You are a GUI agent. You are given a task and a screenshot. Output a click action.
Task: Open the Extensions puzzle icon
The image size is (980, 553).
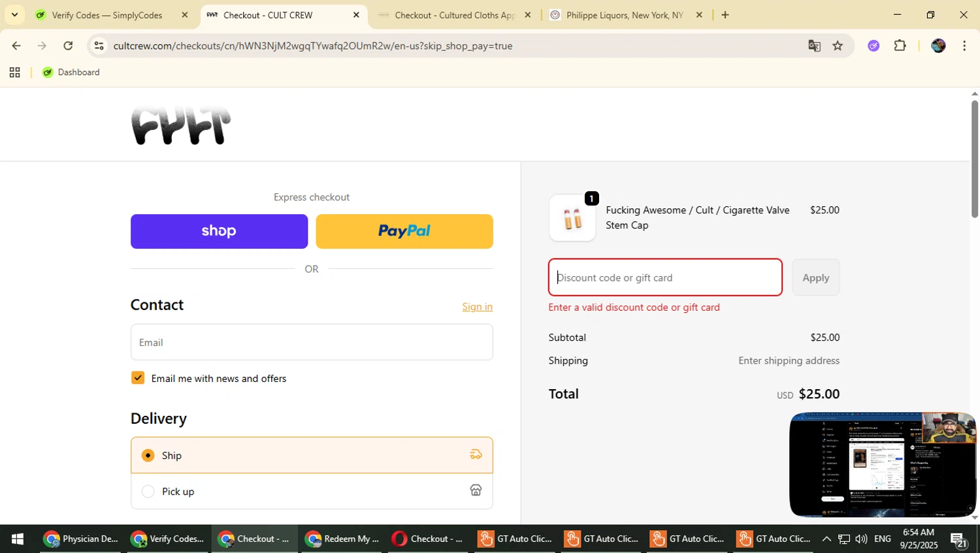pos(900,46)
